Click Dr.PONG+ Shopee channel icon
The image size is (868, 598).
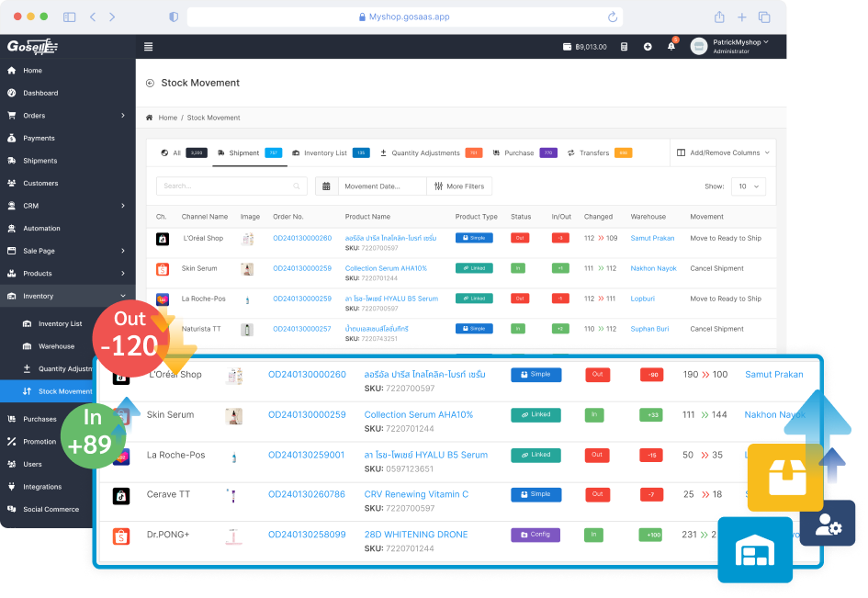121,536
